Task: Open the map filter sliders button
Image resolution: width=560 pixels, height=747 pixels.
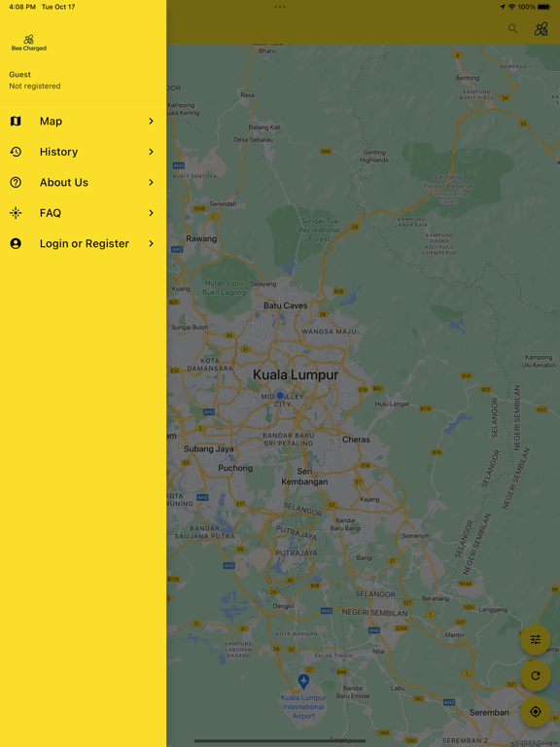Action: pyautogui.click(x=536, y=639)
